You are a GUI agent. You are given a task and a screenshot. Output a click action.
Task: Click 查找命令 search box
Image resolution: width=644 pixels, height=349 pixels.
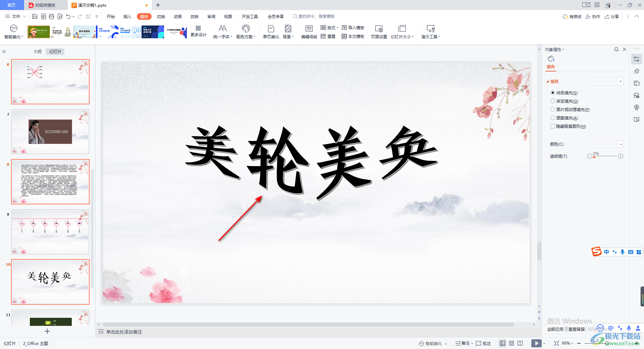(314, 16)
